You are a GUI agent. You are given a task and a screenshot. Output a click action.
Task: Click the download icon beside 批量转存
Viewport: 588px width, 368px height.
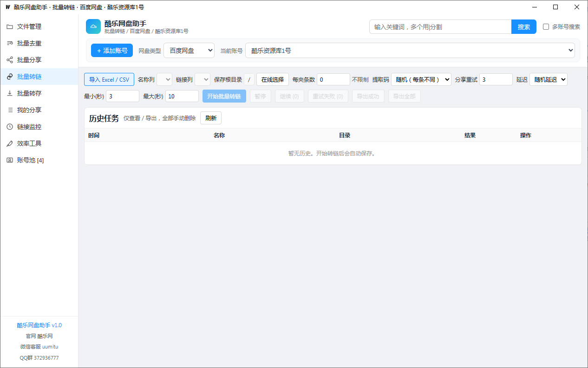10,93
